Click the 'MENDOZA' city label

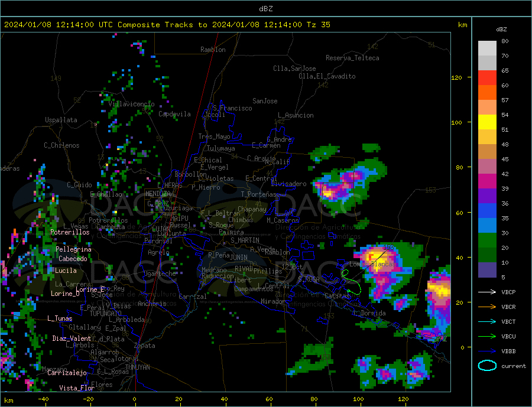point(158,194)
